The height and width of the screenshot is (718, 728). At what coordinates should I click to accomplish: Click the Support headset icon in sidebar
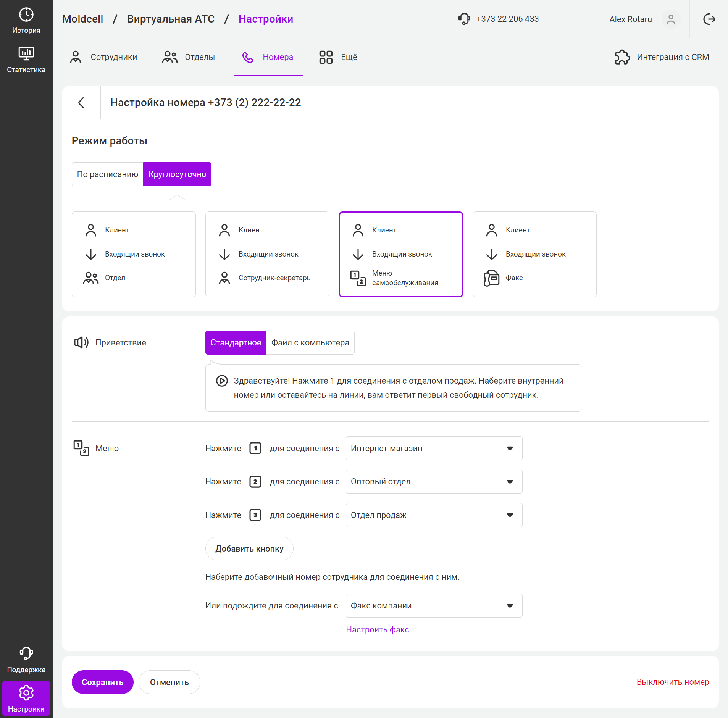26,653
